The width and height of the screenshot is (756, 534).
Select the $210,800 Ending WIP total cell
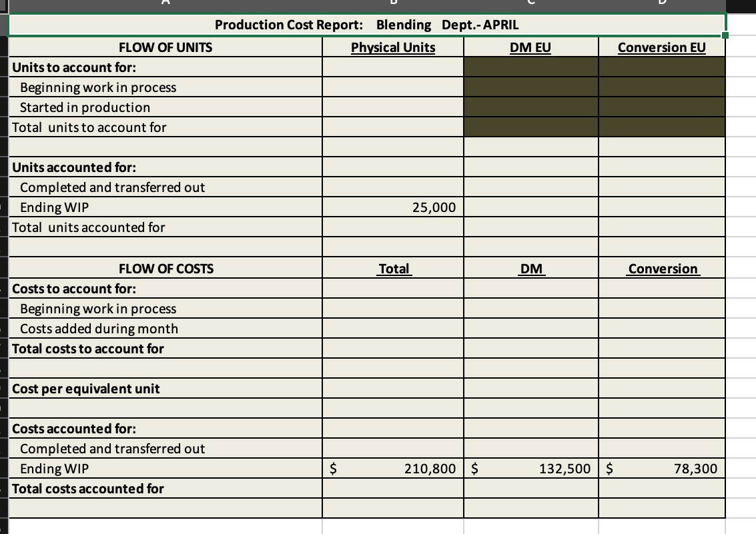[392, 469]
